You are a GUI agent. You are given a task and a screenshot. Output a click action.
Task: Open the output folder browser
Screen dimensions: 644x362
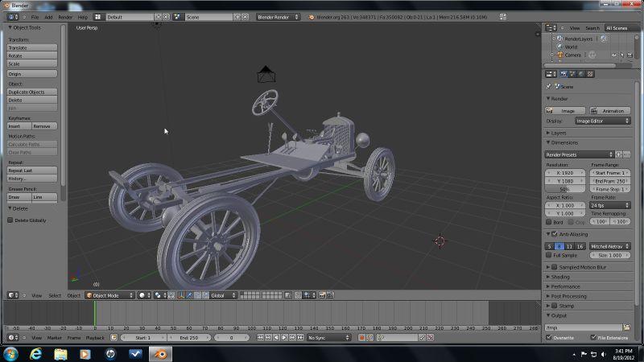(x=626, y=327)
